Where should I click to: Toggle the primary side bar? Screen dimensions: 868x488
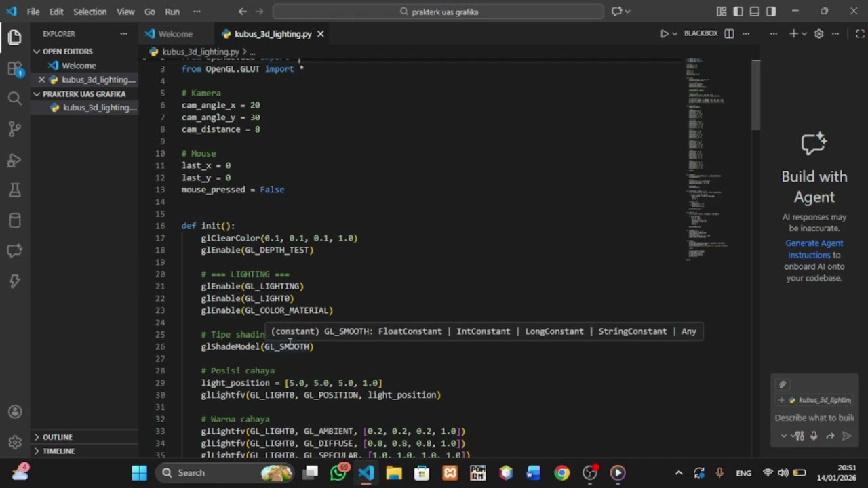(x=738, y=12)
